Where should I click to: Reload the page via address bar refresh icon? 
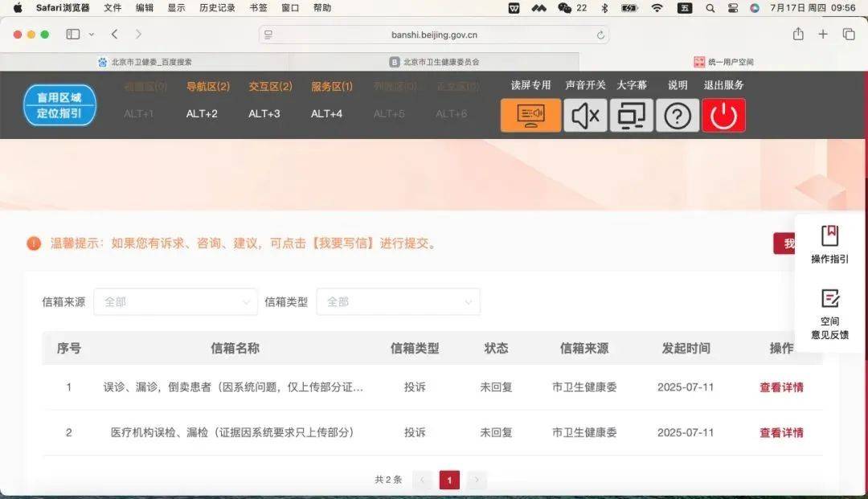[600, 35]
